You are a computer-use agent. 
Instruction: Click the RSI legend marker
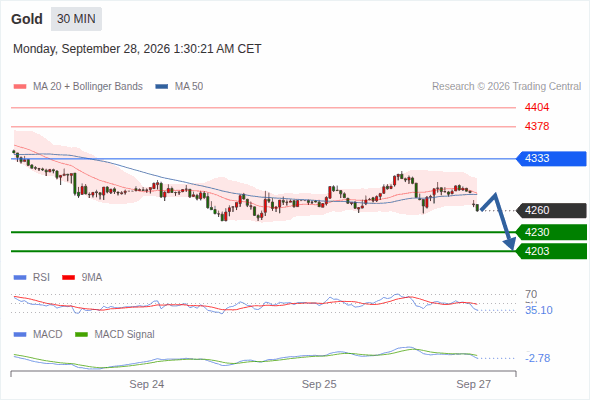20,277
